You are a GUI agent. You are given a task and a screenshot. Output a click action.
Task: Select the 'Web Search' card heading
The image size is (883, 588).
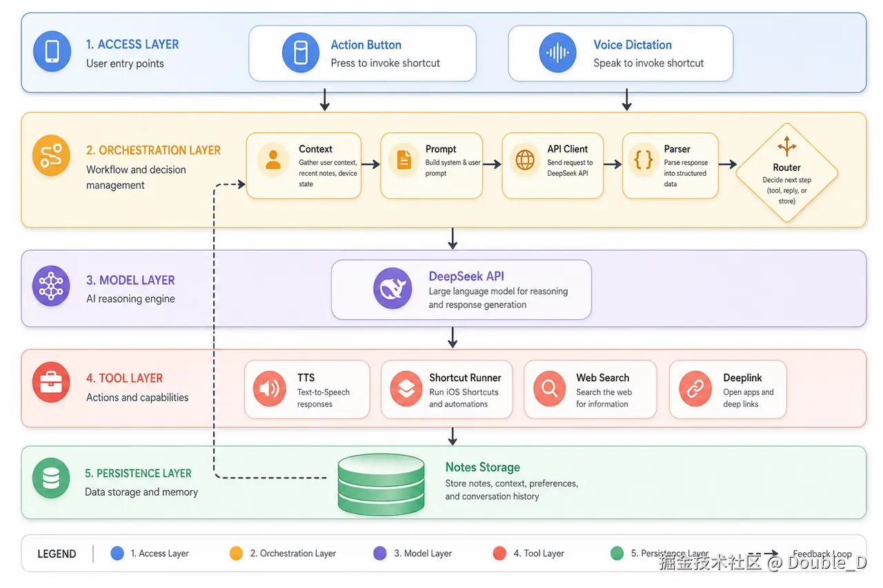tap(602, 378)
